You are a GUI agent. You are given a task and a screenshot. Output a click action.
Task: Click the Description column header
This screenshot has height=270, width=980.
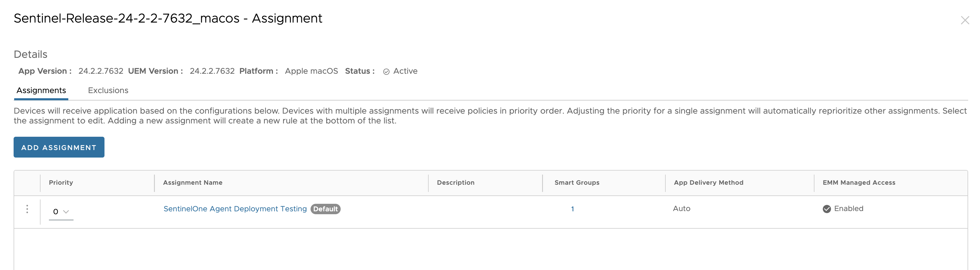(455, 183)
